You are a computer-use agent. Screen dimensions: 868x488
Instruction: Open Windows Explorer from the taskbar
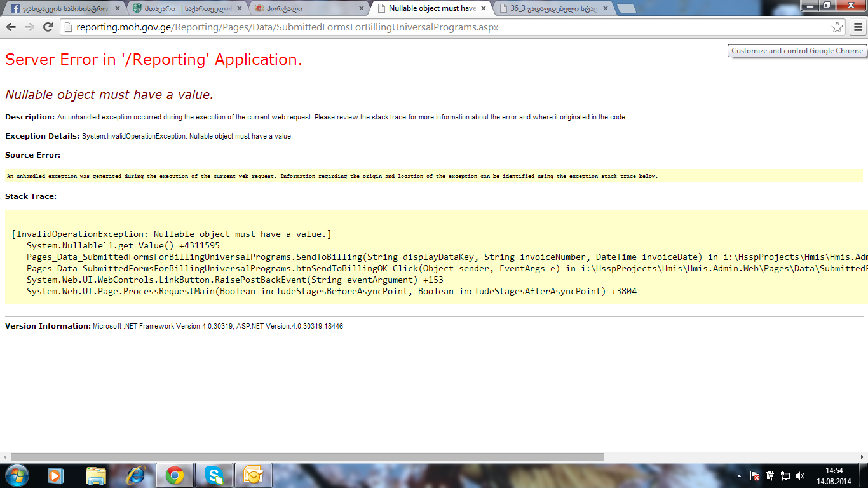coord(96,475)
